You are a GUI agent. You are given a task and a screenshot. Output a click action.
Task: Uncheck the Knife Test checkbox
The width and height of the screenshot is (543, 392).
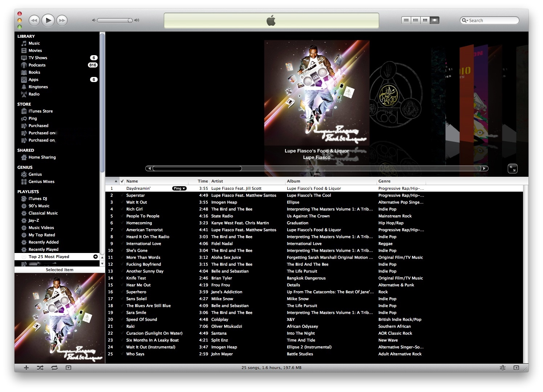122,278
